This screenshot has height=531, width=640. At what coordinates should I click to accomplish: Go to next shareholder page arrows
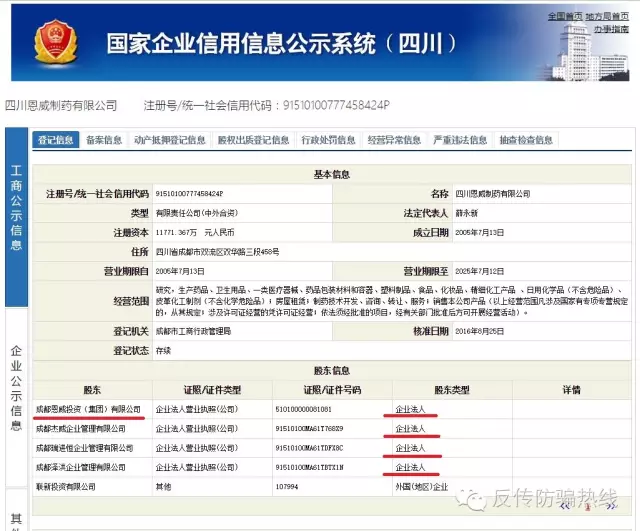pos(611,507)
